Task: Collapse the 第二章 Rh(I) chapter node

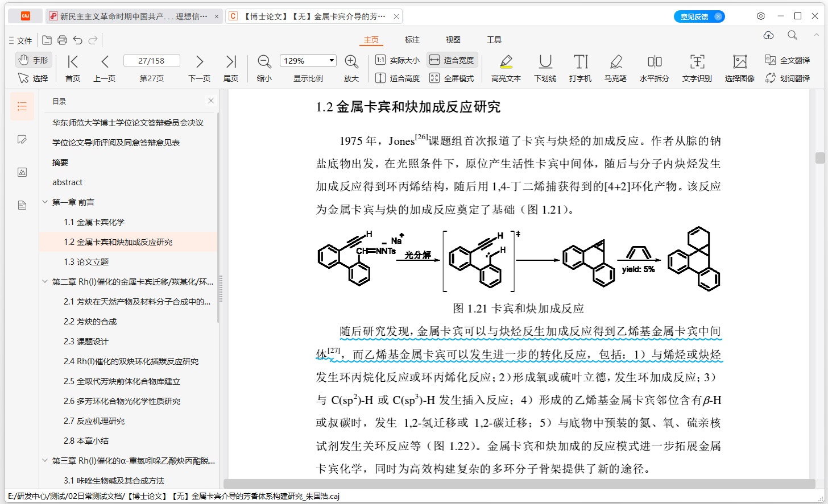Action: click(x=45, y=282)
